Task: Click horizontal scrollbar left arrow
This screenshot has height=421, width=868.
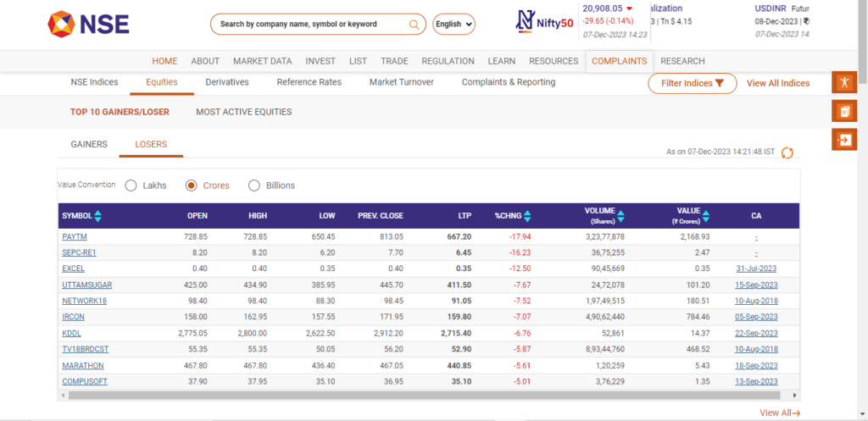Action: click(x=63, y=396)
